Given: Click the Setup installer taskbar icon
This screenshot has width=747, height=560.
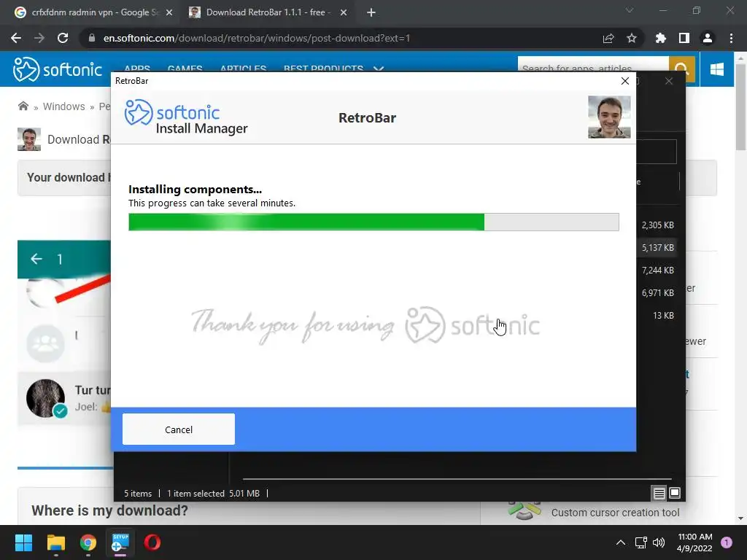Looking at the screenshot, I should click(120, 542).
